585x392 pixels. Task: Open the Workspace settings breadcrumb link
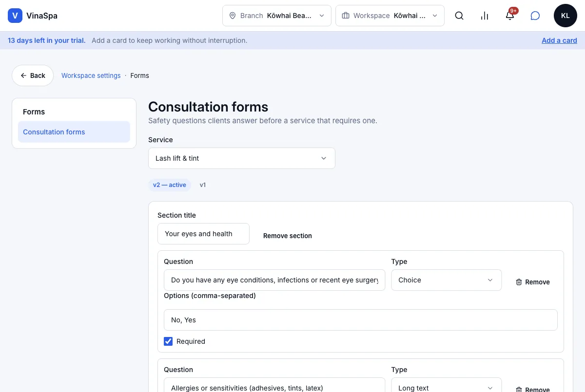91,75
